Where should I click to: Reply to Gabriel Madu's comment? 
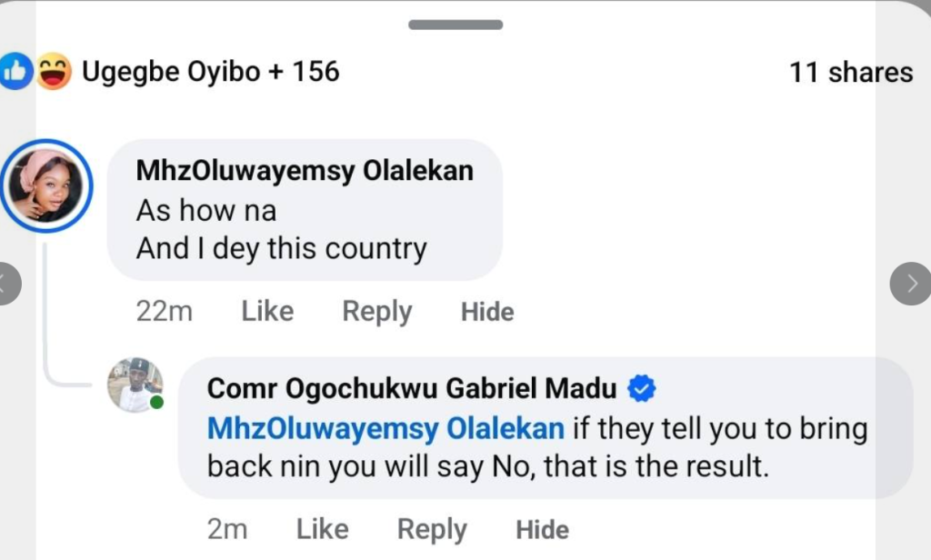432,529
